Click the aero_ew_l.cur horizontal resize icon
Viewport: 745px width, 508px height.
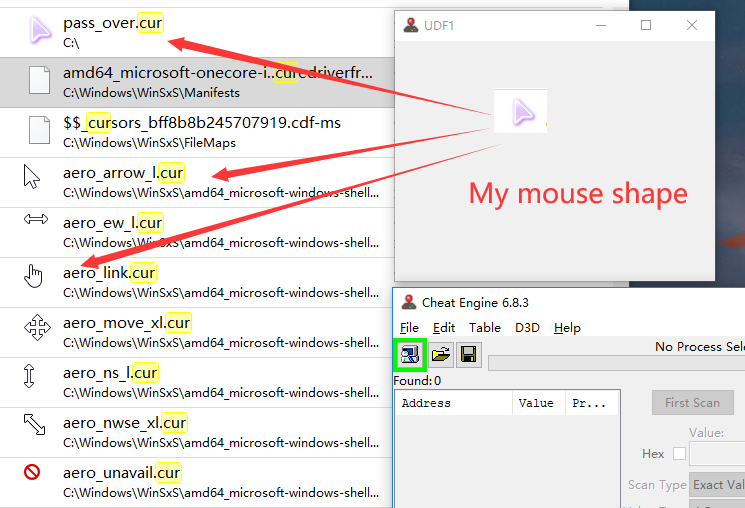point(36,219)
